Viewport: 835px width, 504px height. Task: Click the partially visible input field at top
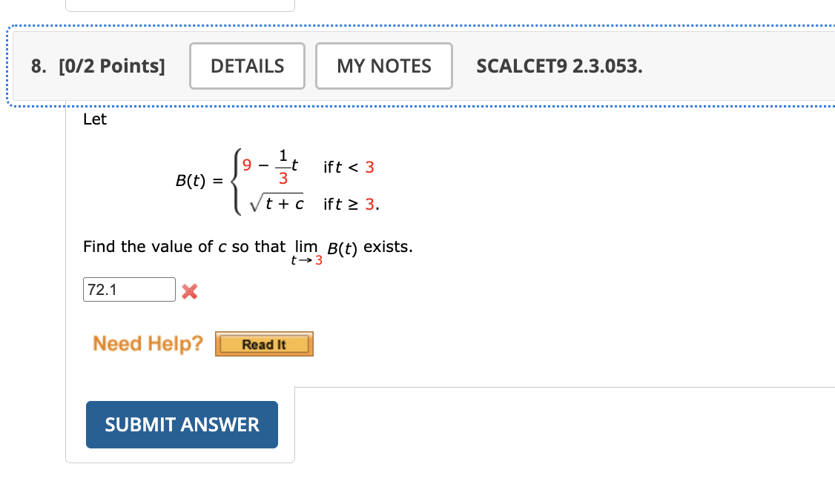pos(180,4)
